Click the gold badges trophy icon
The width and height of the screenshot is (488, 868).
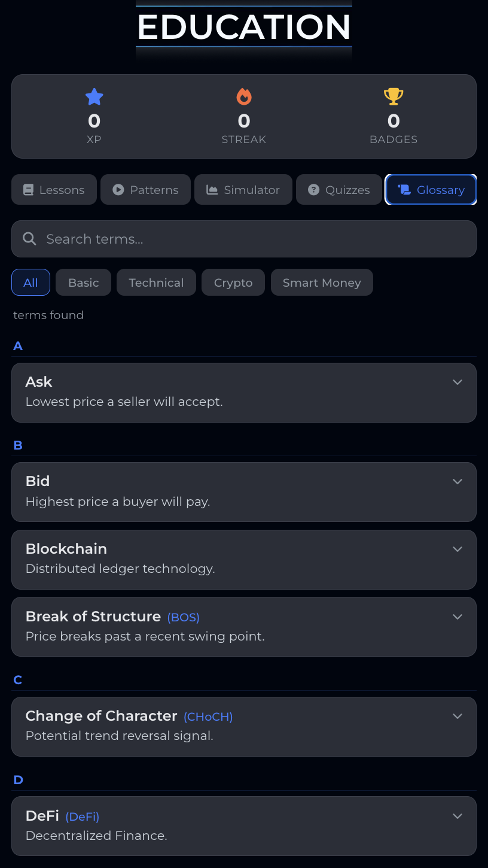point(394,96)
